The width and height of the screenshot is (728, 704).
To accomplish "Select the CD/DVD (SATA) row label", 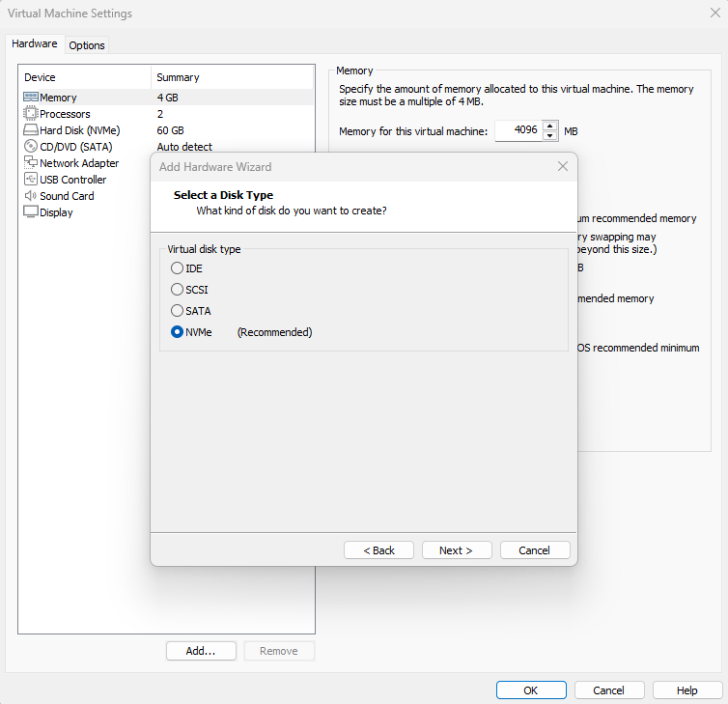I will (76, 147).
